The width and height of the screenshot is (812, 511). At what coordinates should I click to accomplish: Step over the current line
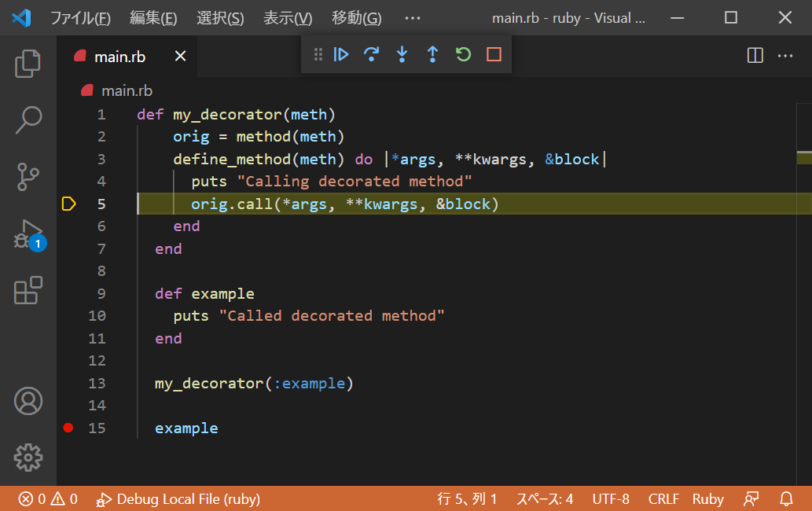371,54
